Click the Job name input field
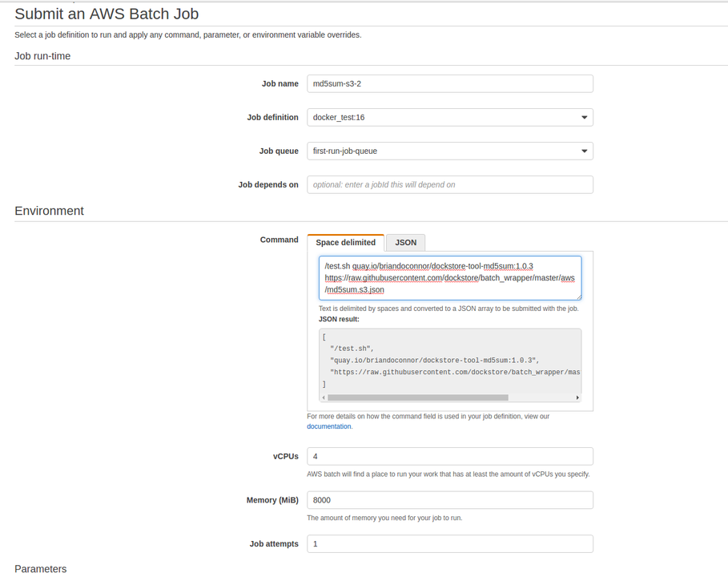 coord(450,83)
